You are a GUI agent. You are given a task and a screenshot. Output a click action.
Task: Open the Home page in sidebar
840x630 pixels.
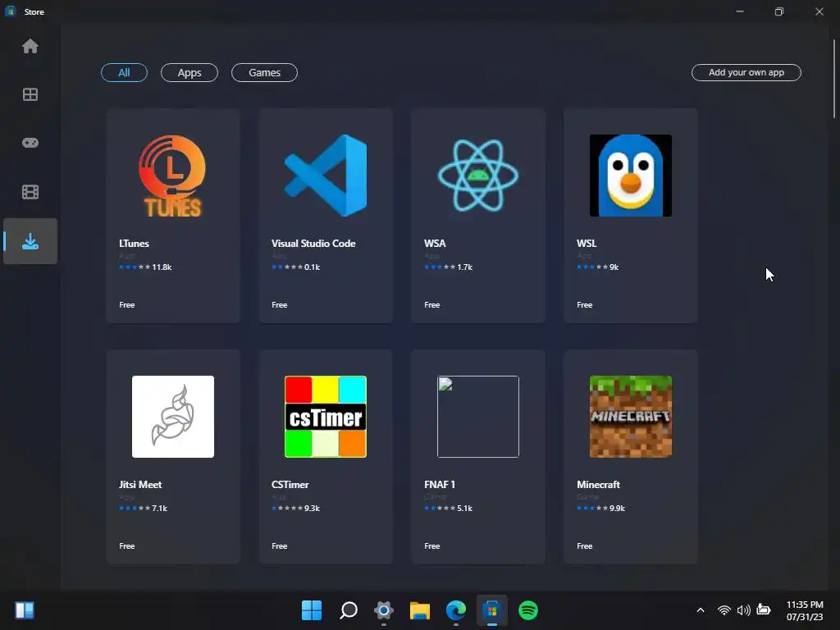point(30,46)
